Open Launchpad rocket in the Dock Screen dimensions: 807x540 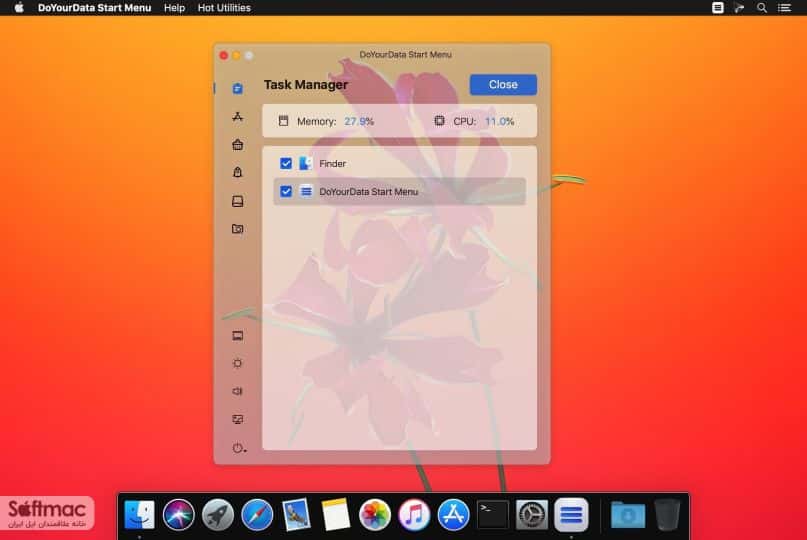click(218, 514)
